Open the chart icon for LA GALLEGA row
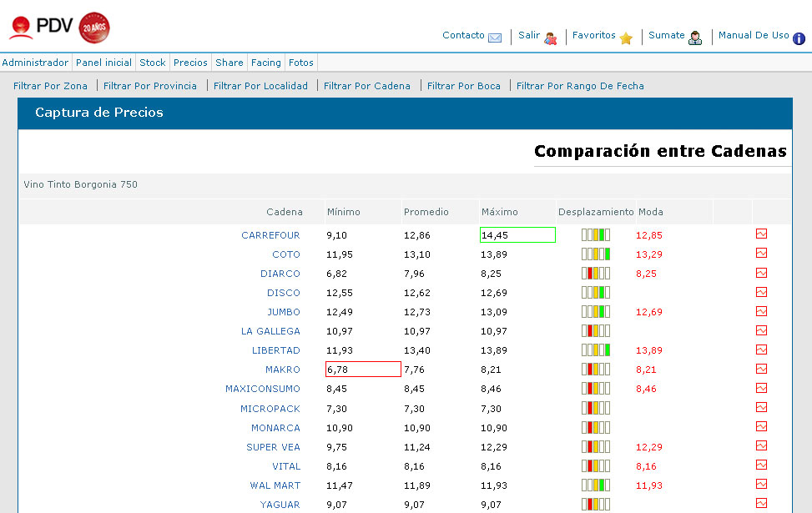 point(761,330)
